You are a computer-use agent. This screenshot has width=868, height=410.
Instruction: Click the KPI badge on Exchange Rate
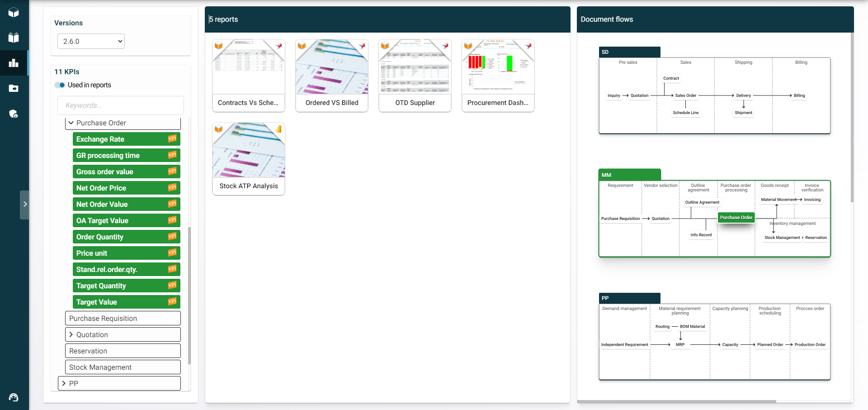tap(172, 139)
